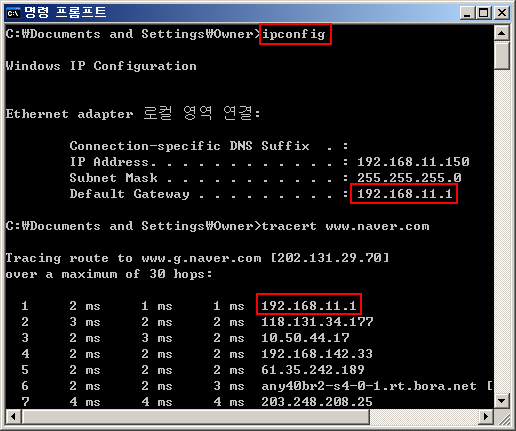Click the tracert www.naver.com command

(345, 226)
